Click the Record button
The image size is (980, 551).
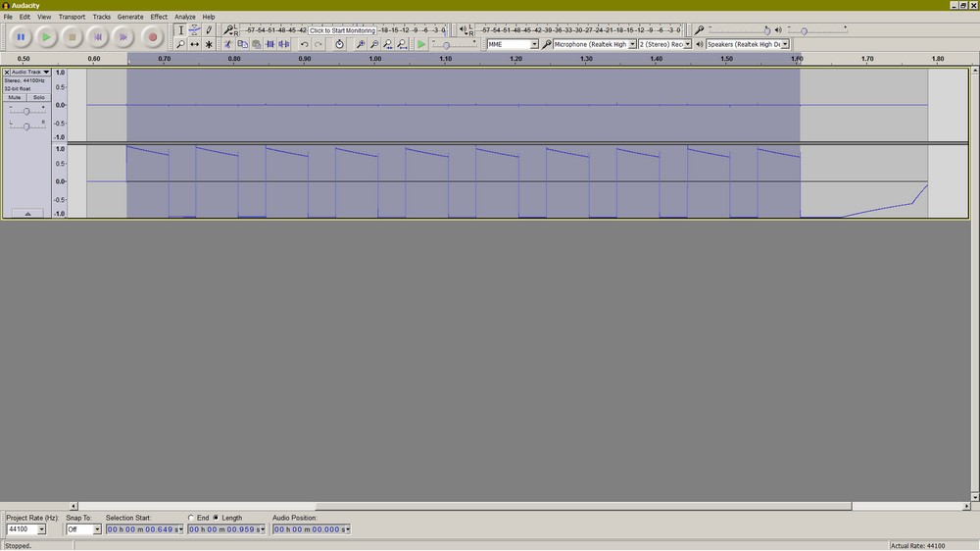coord(152,37)
